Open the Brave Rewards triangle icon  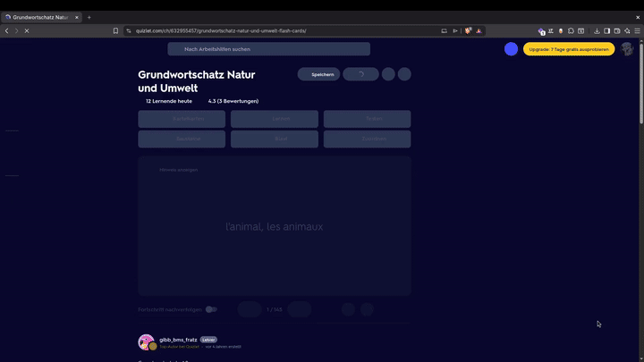[x=479, y=30]
